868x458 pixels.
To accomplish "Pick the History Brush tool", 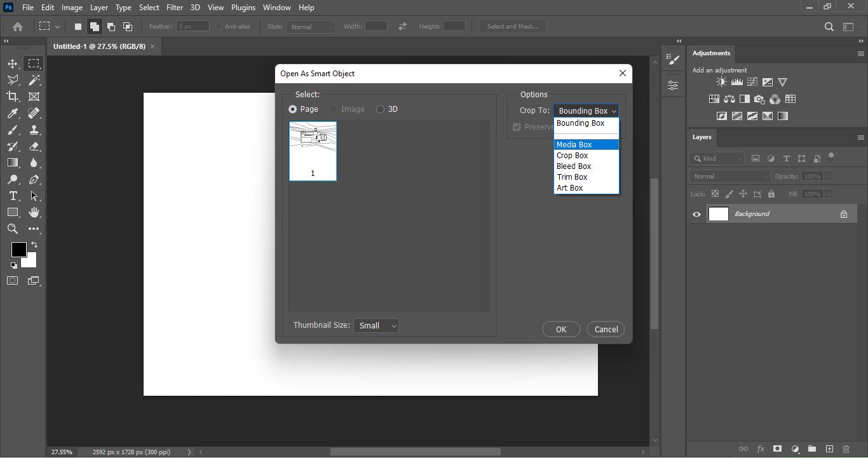I will click(13, 146).
